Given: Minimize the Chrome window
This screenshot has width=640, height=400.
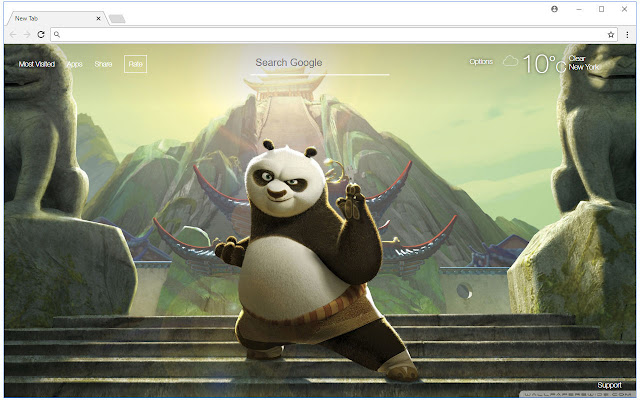Looking at the screenshot, I should coord(579,9).
